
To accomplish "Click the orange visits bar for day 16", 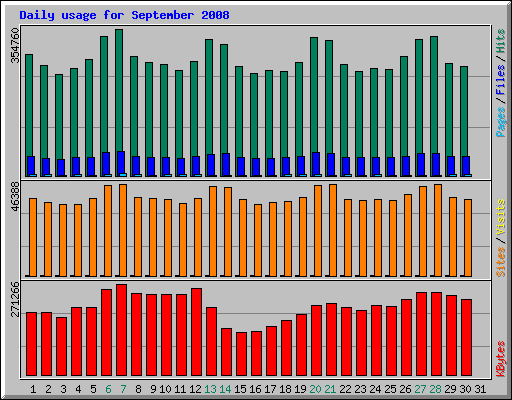I will tap(258, 240).
